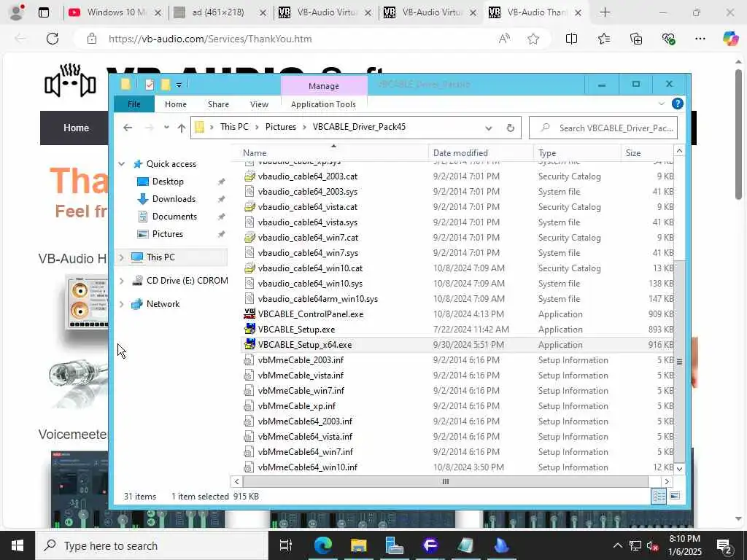Open the Copilot icon in Edge
The width and height of the screenshot is (747, 560).
coord(730,39)
